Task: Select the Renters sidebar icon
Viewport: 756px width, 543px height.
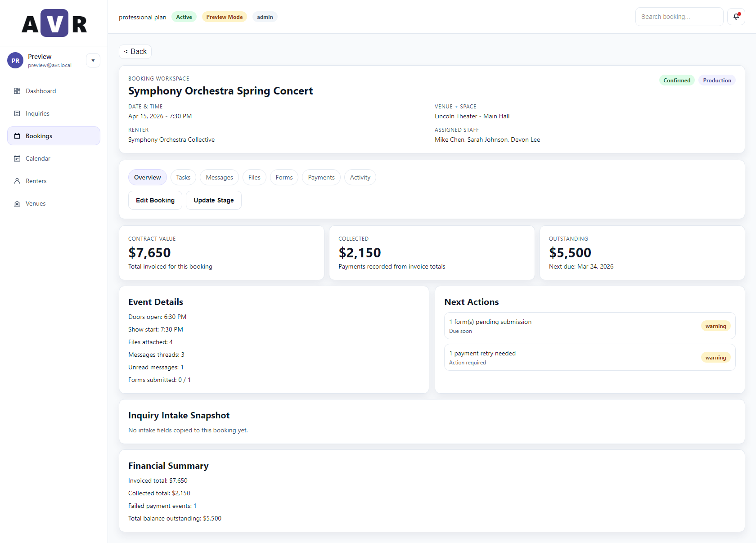Action: 17,181
